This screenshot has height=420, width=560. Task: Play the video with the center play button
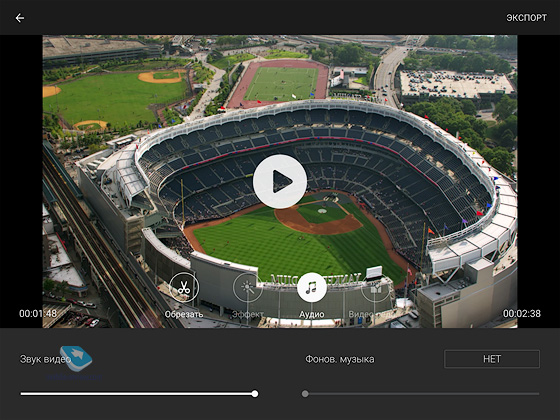pyautogui.click(x=280, y=181)
